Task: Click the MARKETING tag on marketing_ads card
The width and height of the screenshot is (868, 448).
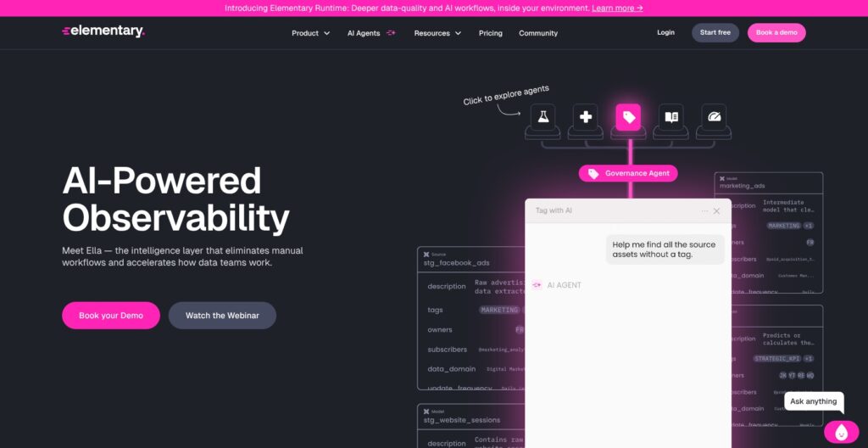Action: click(783, 226)
